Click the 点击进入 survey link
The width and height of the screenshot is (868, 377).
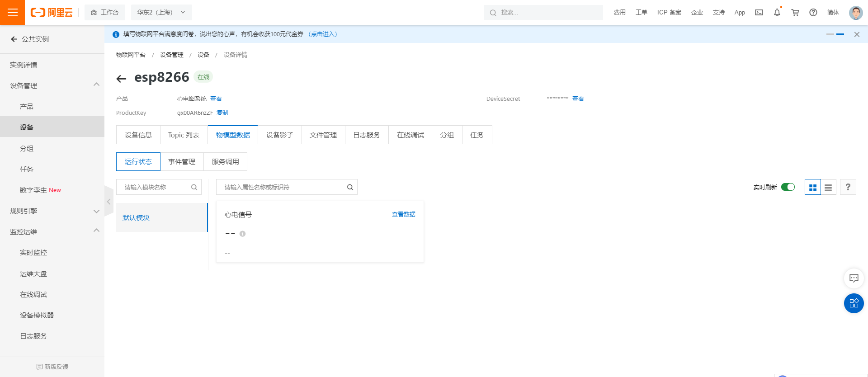point(323,34)
